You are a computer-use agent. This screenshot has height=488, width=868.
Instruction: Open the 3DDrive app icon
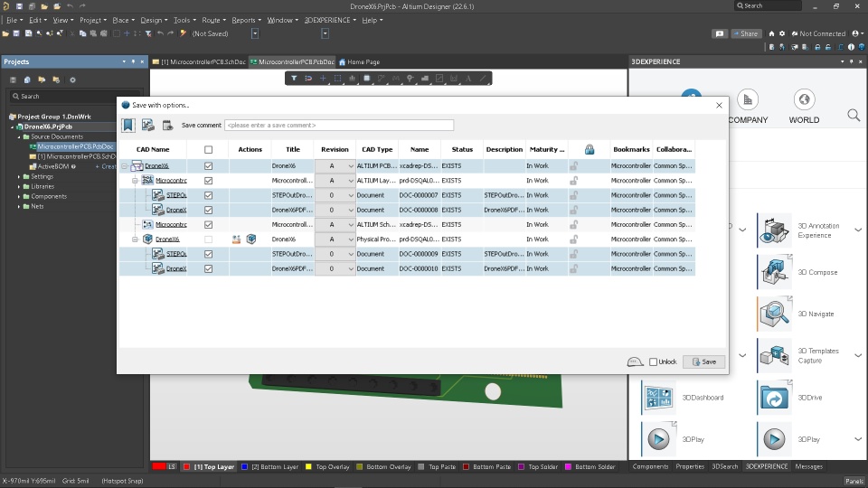[x=775, y=398]
